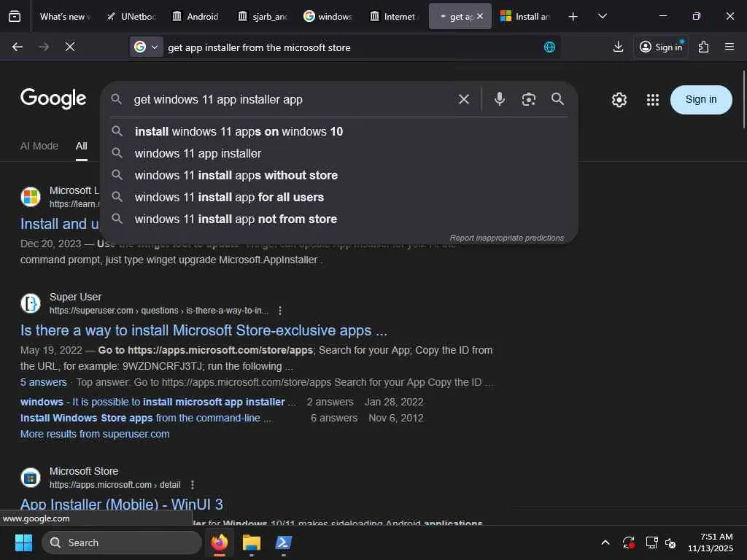Click the page vertical scrollbar
This screenshot has height=560, width=747.
point(743,99)
